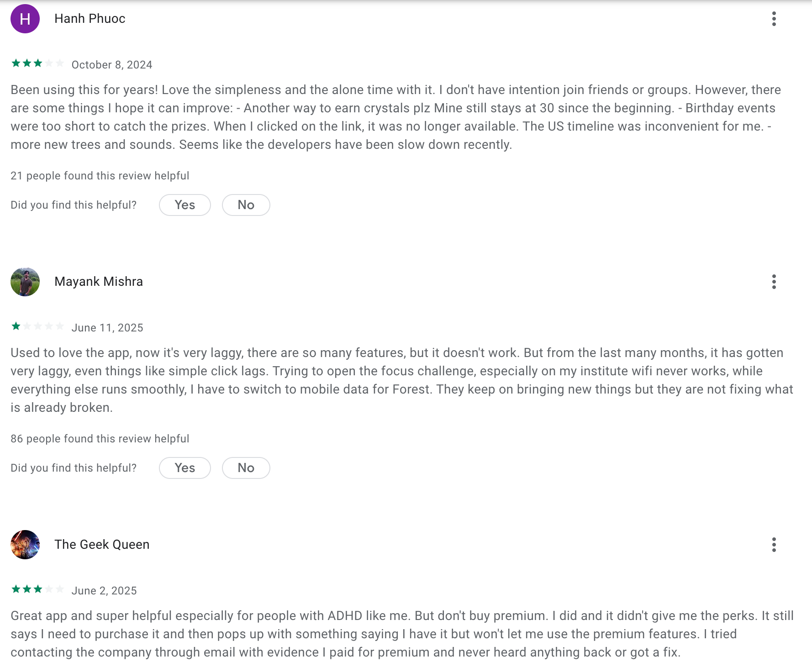The height and width of the screenshot is (662, 812).
Task: Click the reviewer name The Geek Queen
Action: tap(102, 545)
